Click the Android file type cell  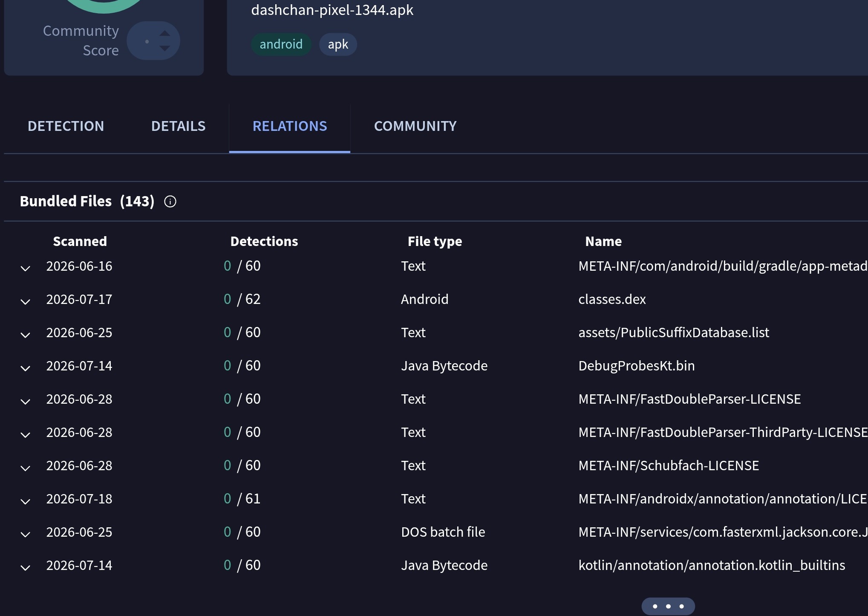click(425, 299)
